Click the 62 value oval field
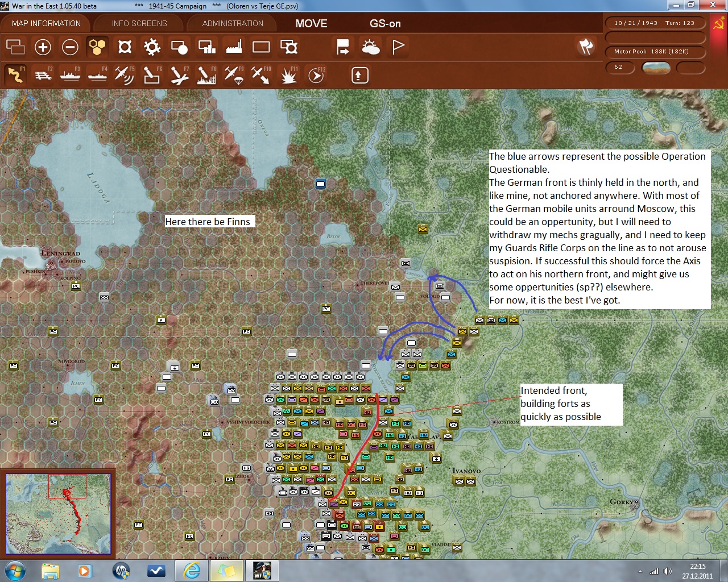The image size is (728, 582). click(x=621, y=67)
